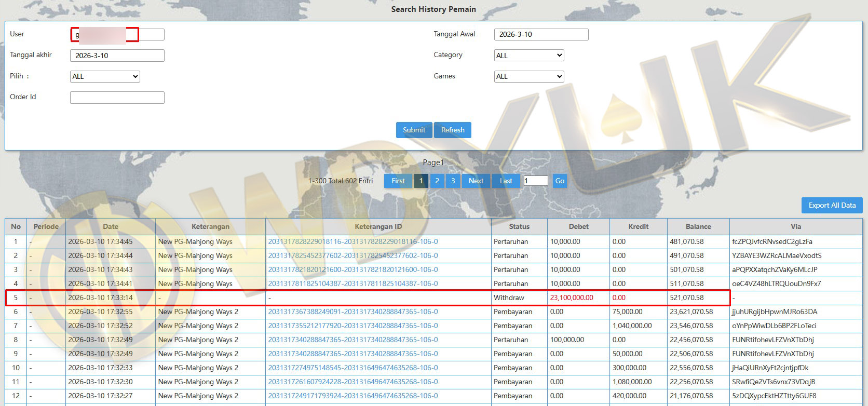Open Keterangan ID link in row 6
The height and width of the screenshot is (406, 868).
click(352, 312)
